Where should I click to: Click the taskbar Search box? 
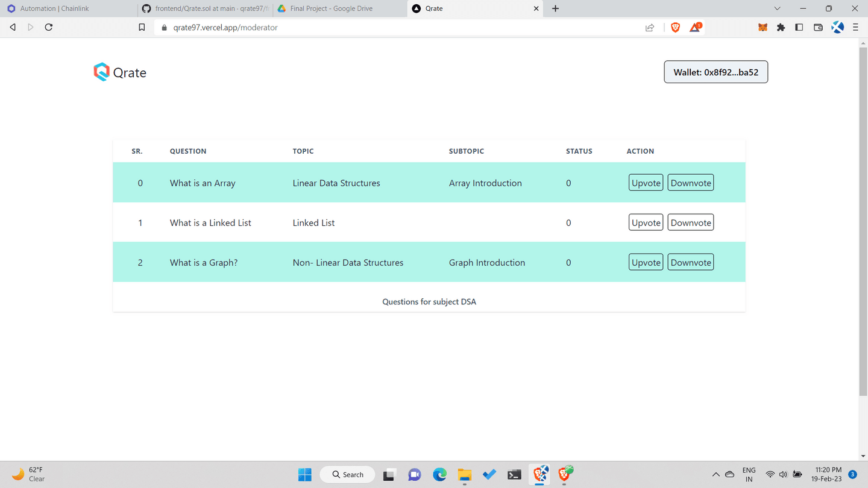click(x=347, y=475)
